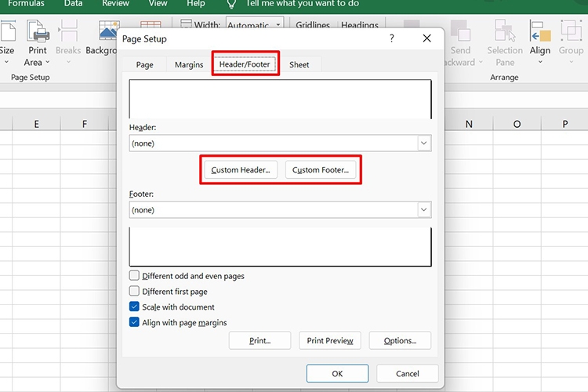This screenshot has width=588, height=392.
Task: Open the Formulas ribbon tab
Action: pyautogui.click(x=26, y=4)
